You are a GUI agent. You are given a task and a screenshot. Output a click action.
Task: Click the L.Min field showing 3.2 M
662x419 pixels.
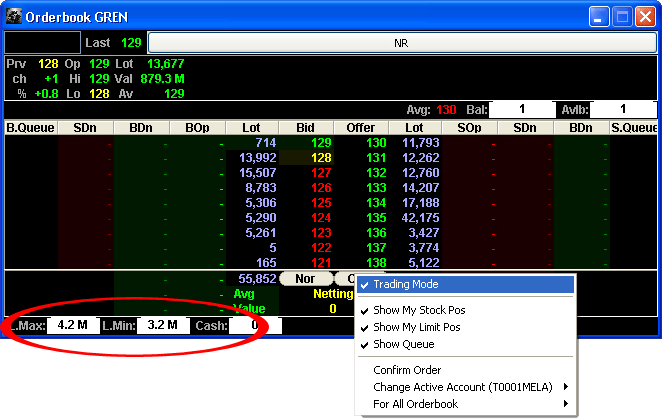tap(163, 325)
